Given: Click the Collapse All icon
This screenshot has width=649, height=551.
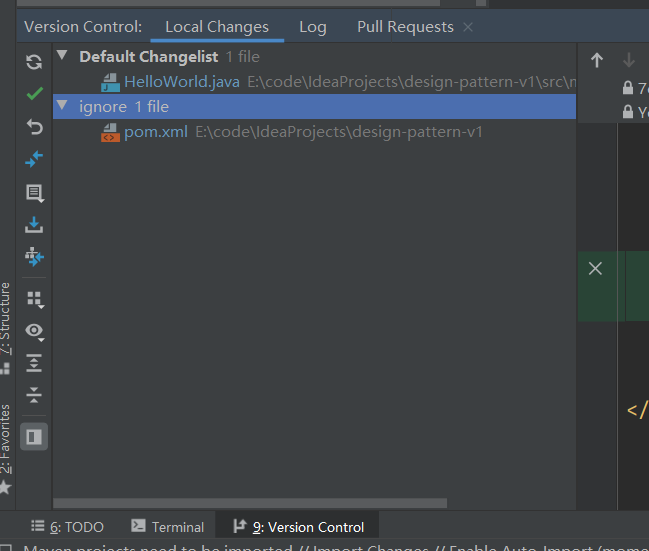Looking at the screenshot, I should coord(34,395).
